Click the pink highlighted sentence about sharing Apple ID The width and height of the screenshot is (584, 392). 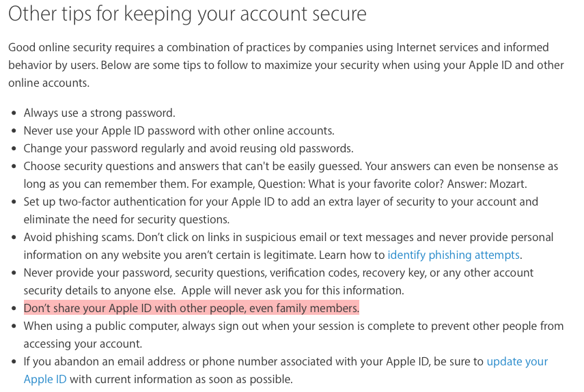pyautogui.click(x=191, y=308)
